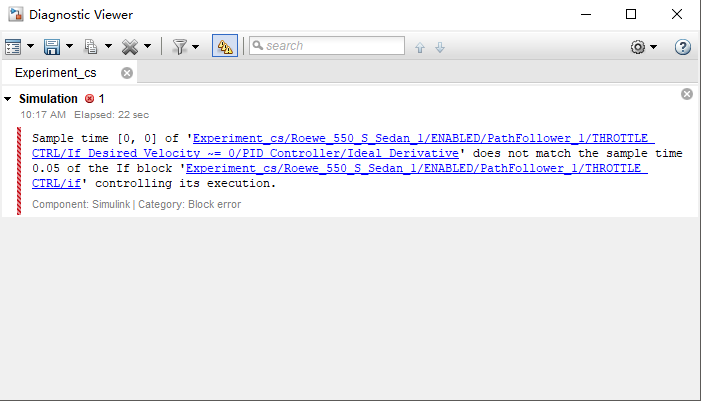Select the Experiment_cs tab
Viewport: 701px width, 401px height.
tap(55, 73)
